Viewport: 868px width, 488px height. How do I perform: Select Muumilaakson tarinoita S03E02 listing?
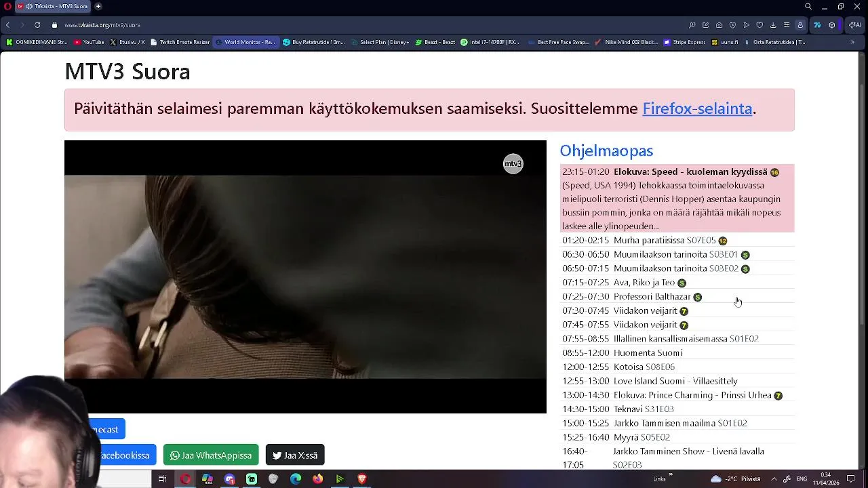(677, 268)
